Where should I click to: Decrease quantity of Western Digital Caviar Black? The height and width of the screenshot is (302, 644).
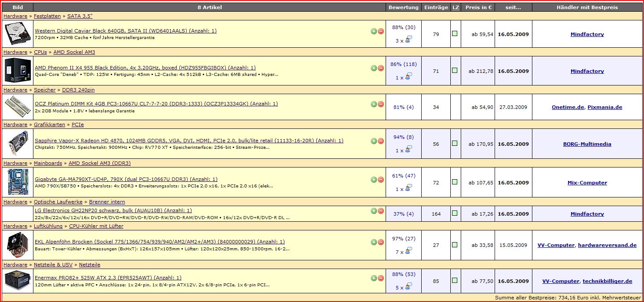click(381, 31)
